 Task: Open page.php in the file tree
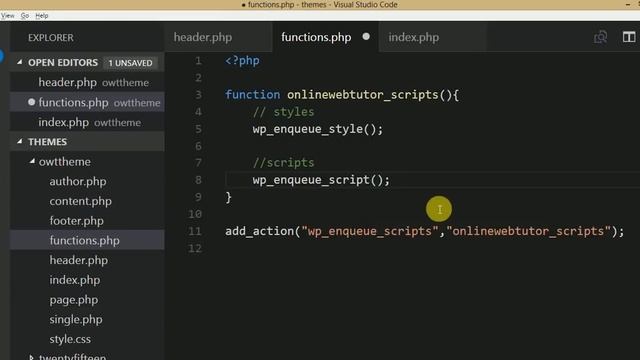(73, 300)
